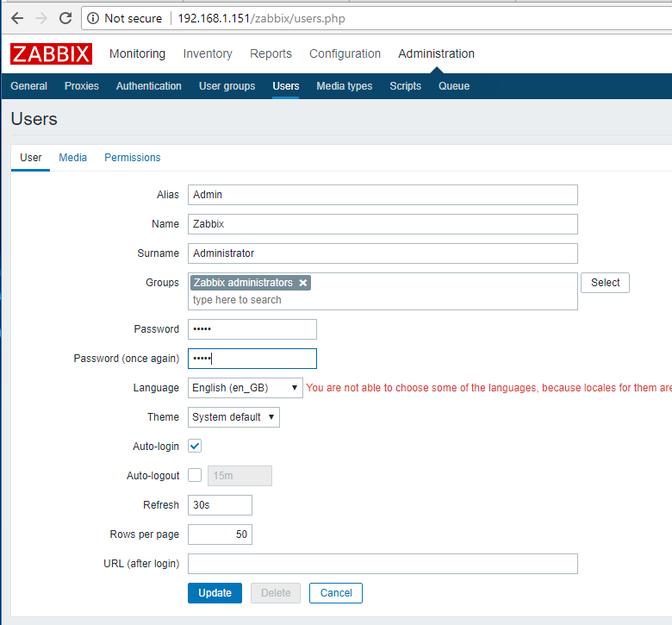Switch to the User tab
This screenshot has height=625, width=672.
point(31,158)
